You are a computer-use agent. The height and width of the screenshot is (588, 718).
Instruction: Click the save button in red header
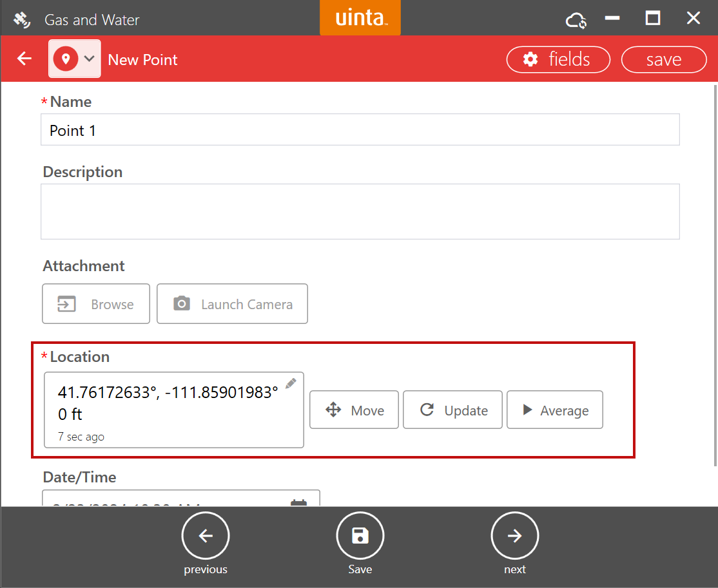(663, 60)
